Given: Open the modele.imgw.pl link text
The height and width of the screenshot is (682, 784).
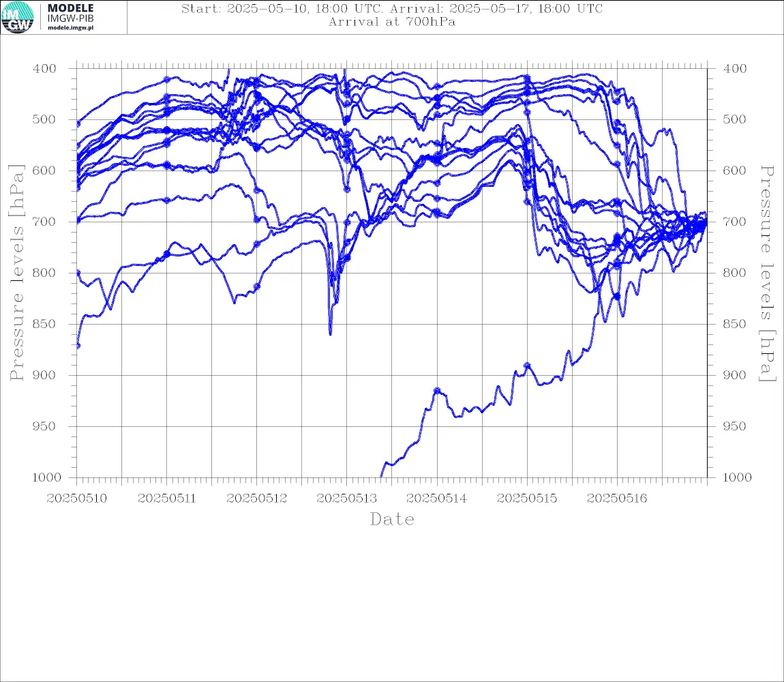Looking at the screenshot, I should [70, 28].
